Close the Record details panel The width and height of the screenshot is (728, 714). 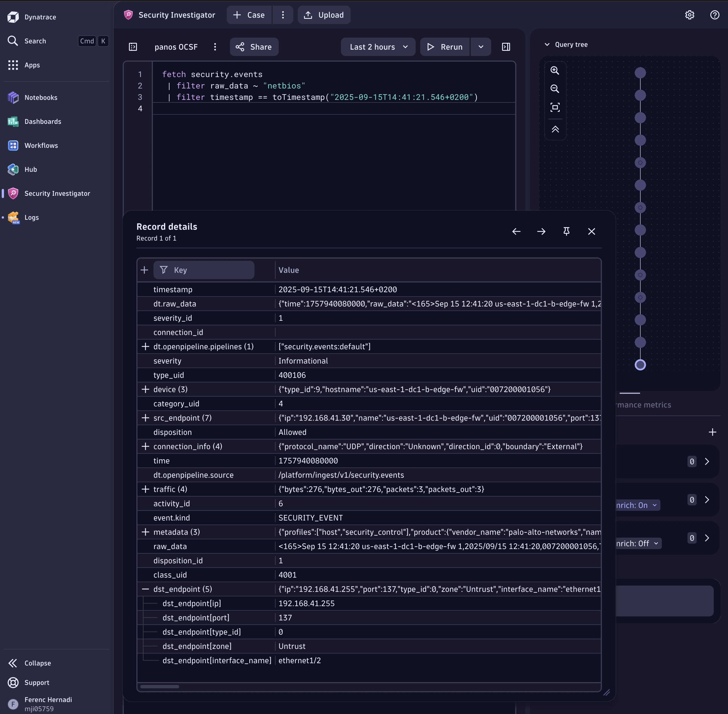tap(592, 231)
